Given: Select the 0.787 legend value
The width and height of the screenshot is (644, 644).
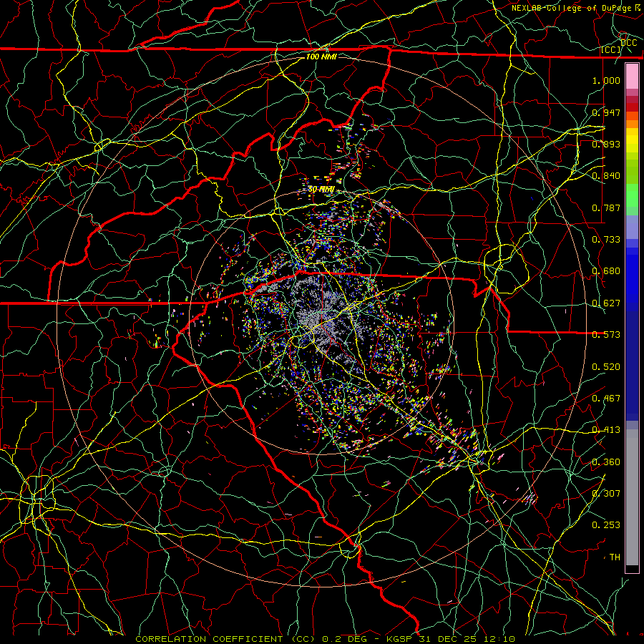Looking at the screenshot, I should point(606,208).
